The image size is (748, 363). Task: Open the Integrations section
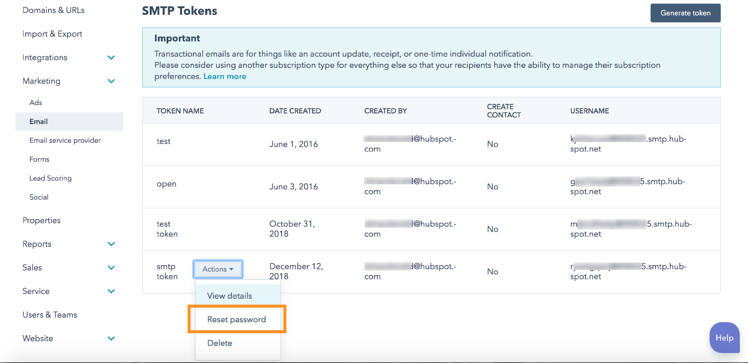coord(45,57)
